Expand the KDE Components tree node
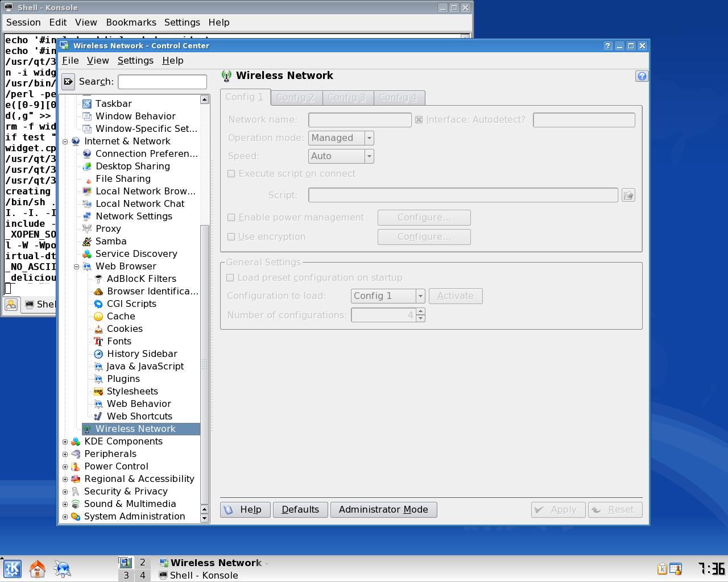 [65, 442]
